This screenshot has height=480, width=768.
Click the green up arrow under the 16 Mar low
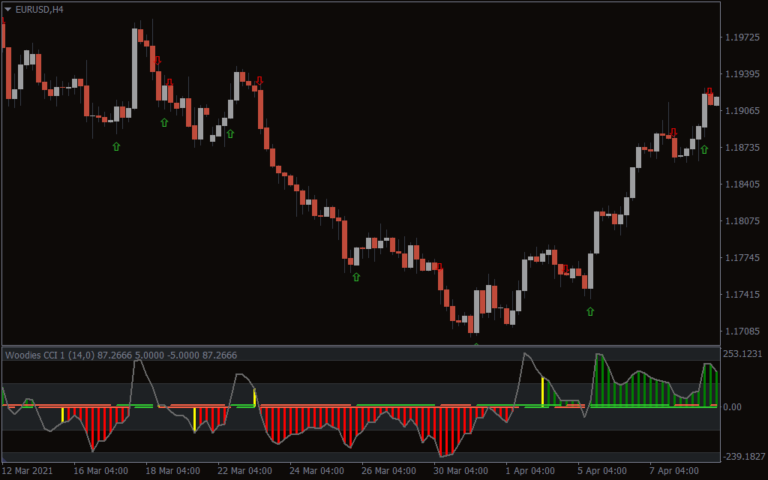coord(116,146)
